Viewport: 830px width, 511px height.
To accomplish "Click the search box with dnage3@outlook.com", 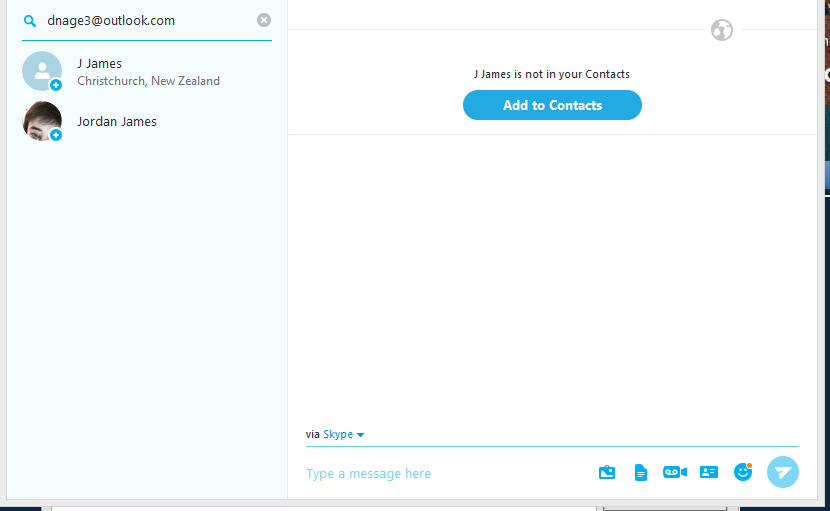I will (x=145, y=20).
